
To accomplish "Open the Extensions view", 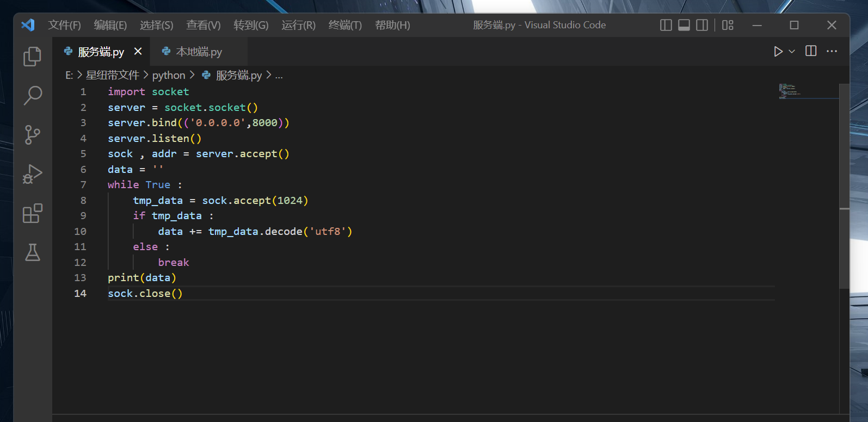I will [x=33, y=213].
